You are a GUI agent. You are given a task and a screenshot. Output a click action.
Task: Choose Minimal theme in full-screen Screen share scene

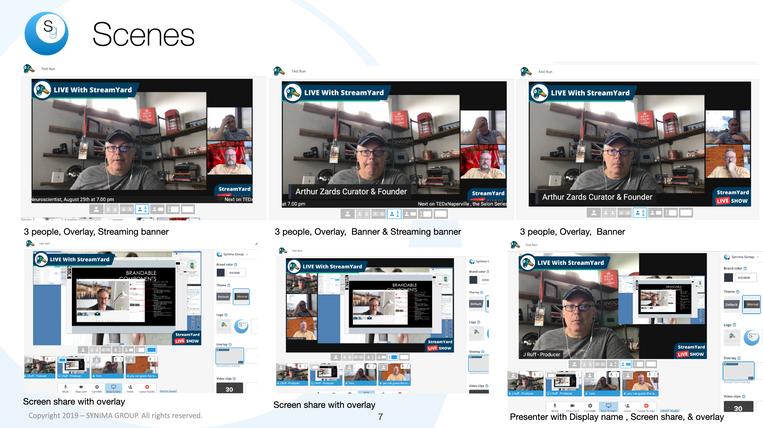[241, 296]
